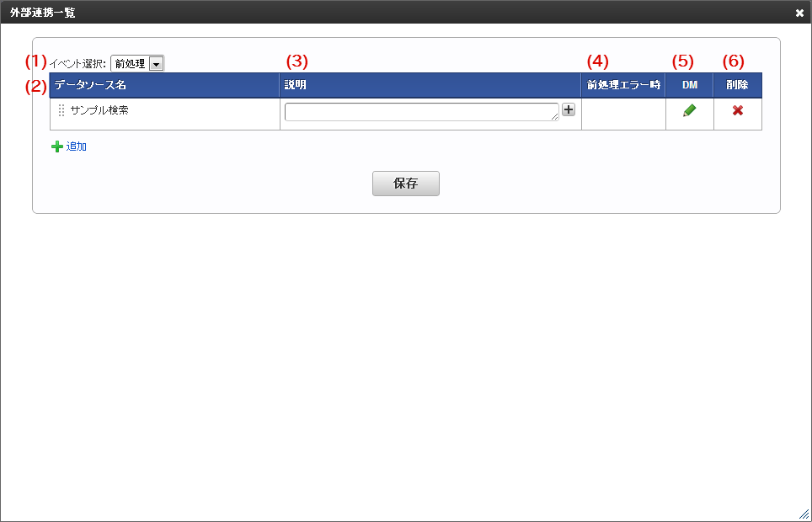Click the 外部連携一覧 title bar text
This screenshot has width=812, height=522.
[x=42, y=13]
